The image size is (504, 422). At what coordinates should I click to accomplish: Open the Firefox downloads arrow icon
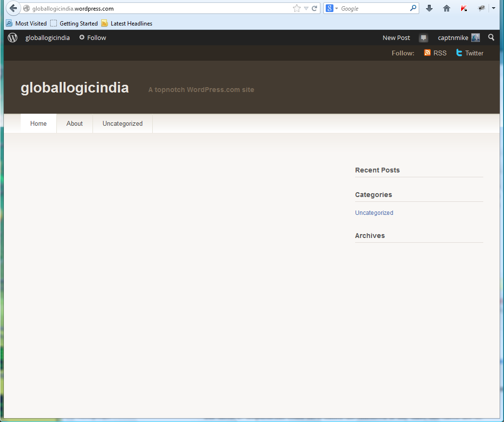tap(429, 8)
